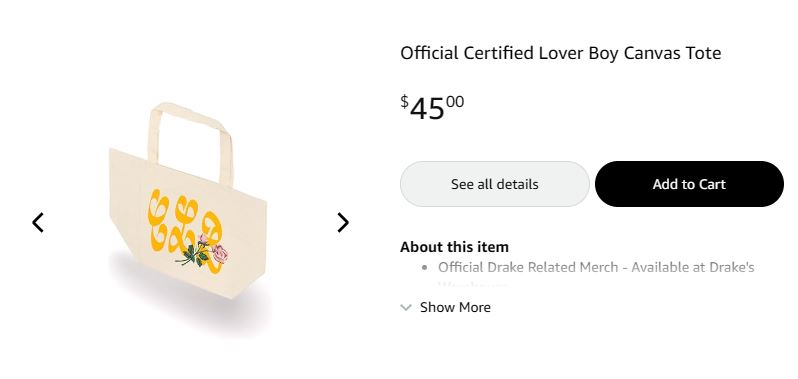Image resolution: width=798 pixels, height=379 pixels.
Task: Click the tote bag's canvas handle
Action: (x=190, y=140)
